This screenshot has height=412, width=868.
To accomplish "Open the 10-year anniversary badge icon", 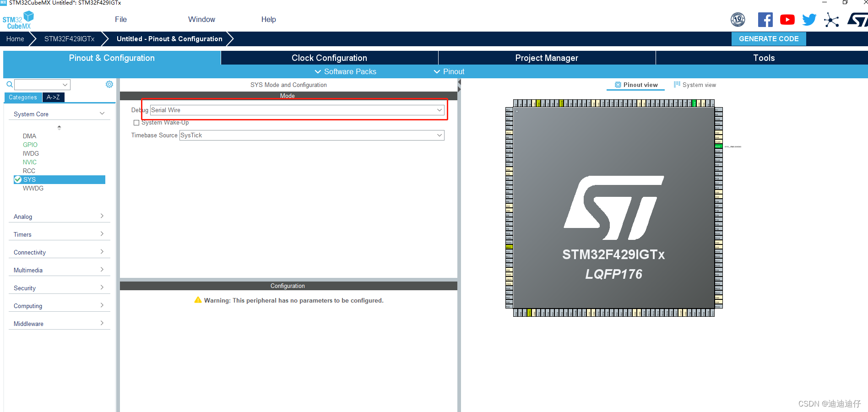I will 738,20.
